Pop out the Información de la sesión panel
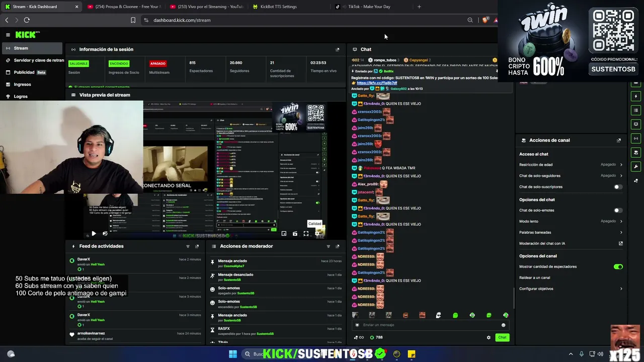 338,49
